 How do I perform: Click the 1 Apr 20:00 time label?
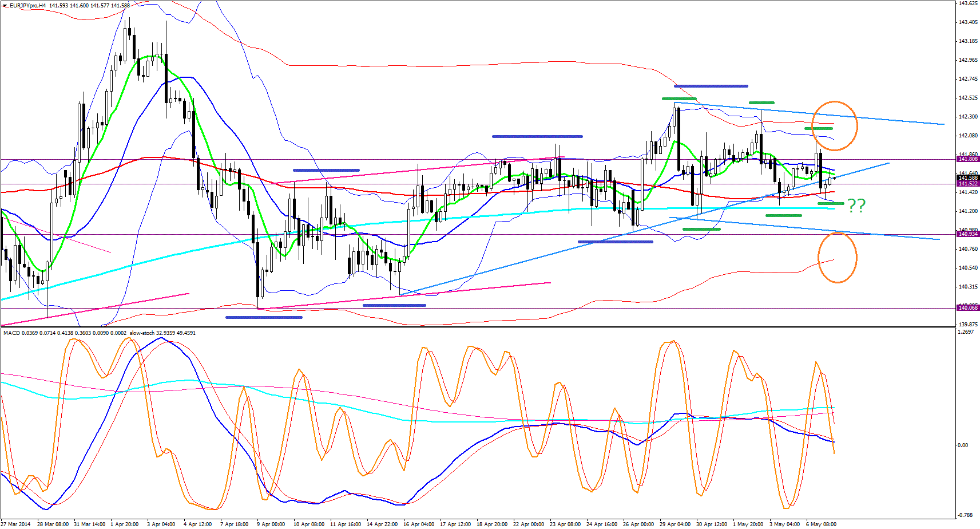click(x=125, y=524)
